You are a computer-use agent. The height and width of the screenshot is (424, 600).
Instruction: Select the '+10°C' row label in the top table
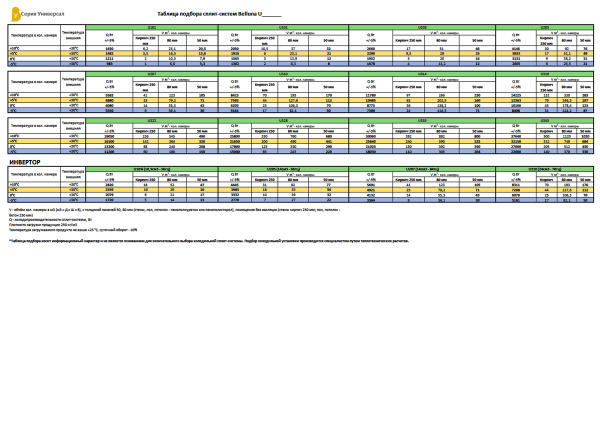coord(15,46)
